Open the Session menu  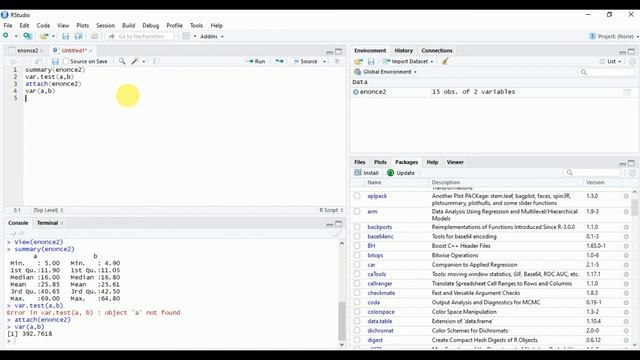[105, 25]
